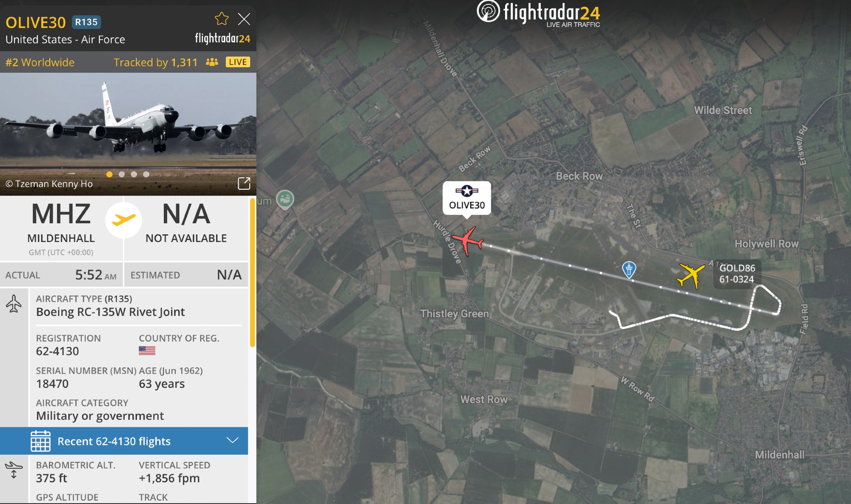851x504 pixels.
Task: Click the RC-135 aircraft photo thumbnail
Action: click(x=128, y=134)
